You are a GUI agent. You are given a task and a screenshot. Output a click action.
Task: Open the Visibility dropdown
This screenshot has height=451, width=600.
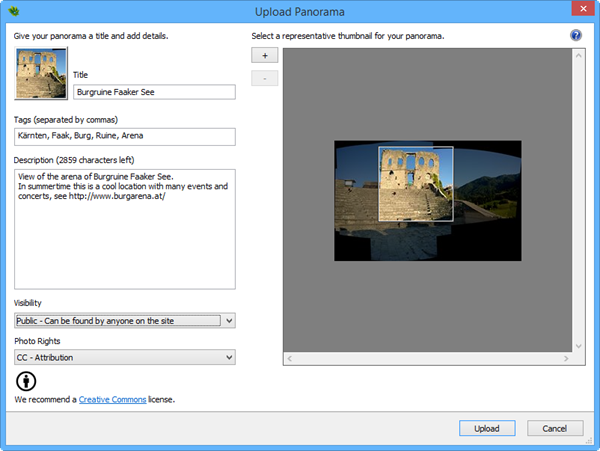click(125, 320)
